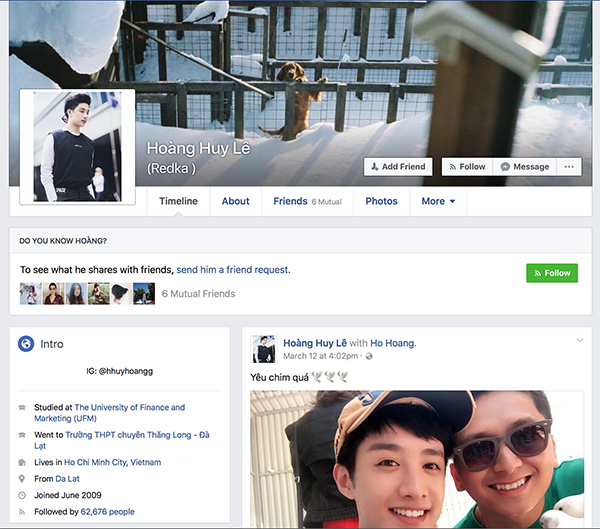
Task: Switch to the Timeline tab
Action: click(178, 201)
